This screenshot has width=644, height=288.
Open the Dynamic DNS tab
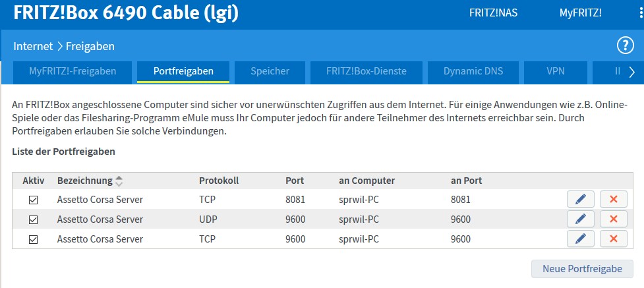point(471,71)
